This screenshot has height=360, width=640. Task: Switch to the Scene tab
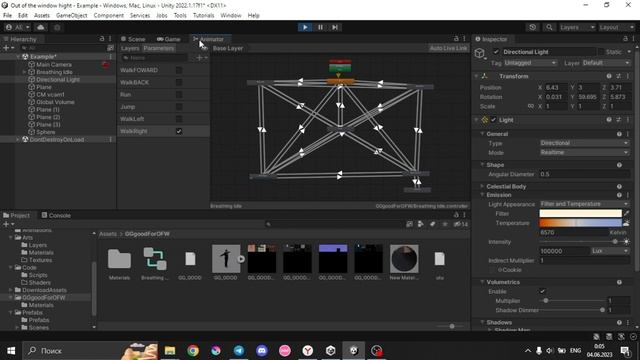[x=133, y=39]
